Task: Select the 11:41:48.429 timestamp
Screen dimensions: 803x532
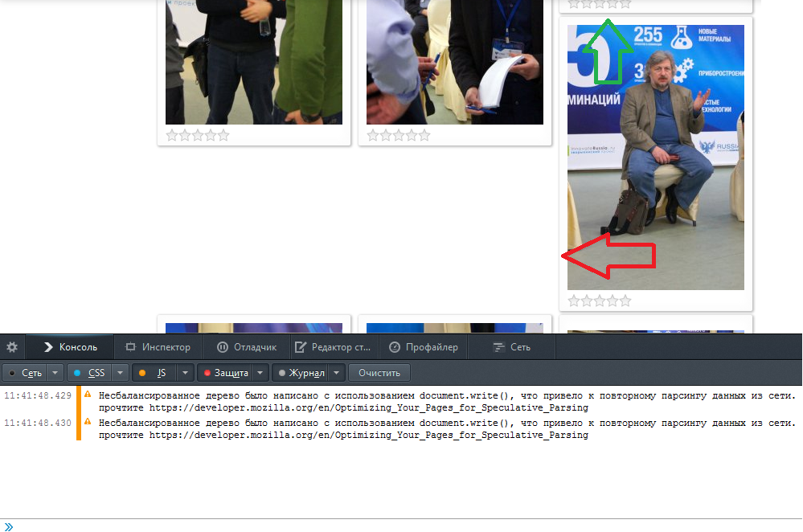Action: [x=38, y=395]
